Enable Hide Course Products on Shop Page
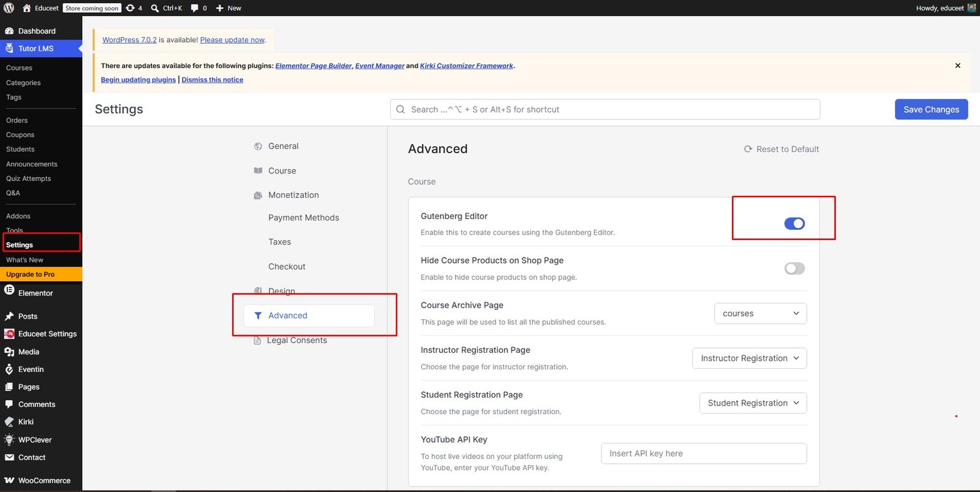This screenshot has width=980, height=492. [x=794, y=268]
